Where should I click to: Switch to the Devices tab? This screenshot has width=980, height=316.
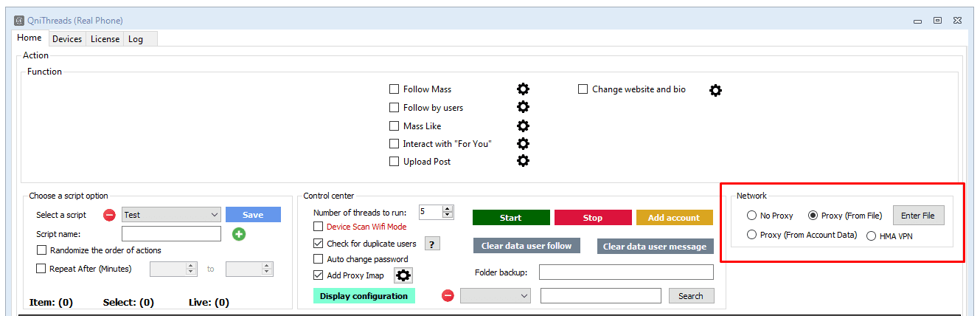(x=67, y=39)
